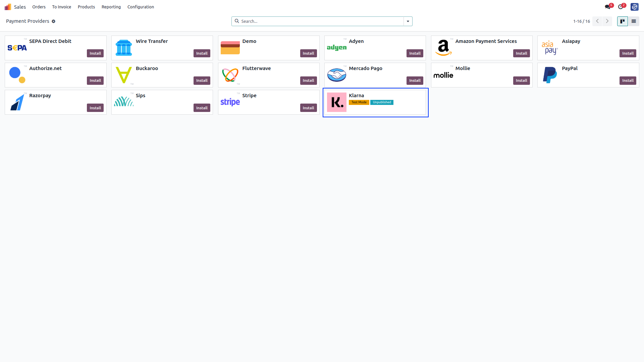This screenshot has height=362, width=644.
Task: Click the PayPal logo
Action: tap(550, 75)
